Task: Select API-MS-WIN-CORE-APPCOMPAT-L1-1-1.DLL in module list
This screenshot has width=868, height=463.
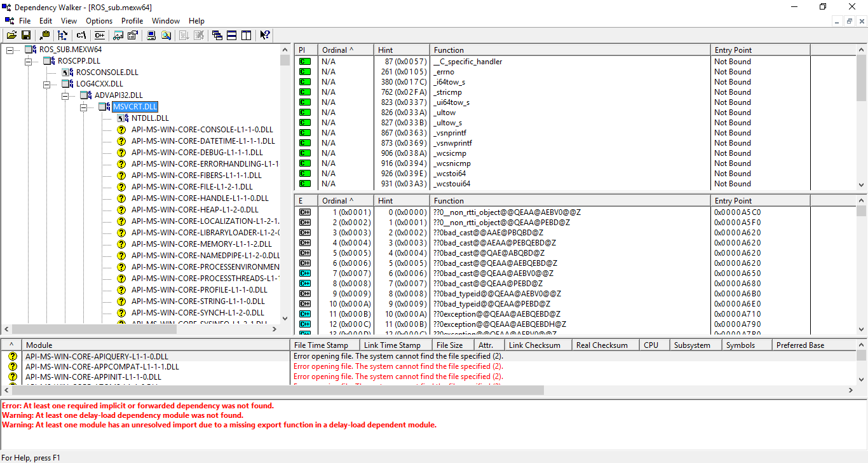Action: 102,366
